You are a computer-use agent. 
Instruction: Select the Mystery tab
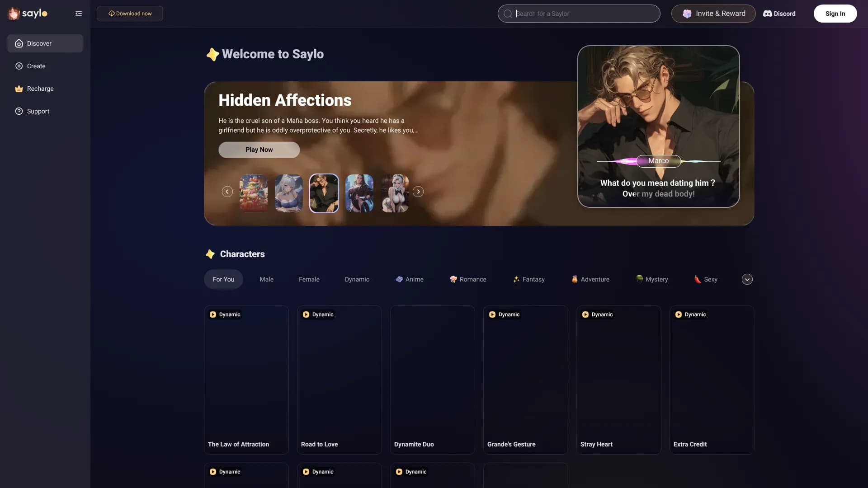(x=652, y=279)
